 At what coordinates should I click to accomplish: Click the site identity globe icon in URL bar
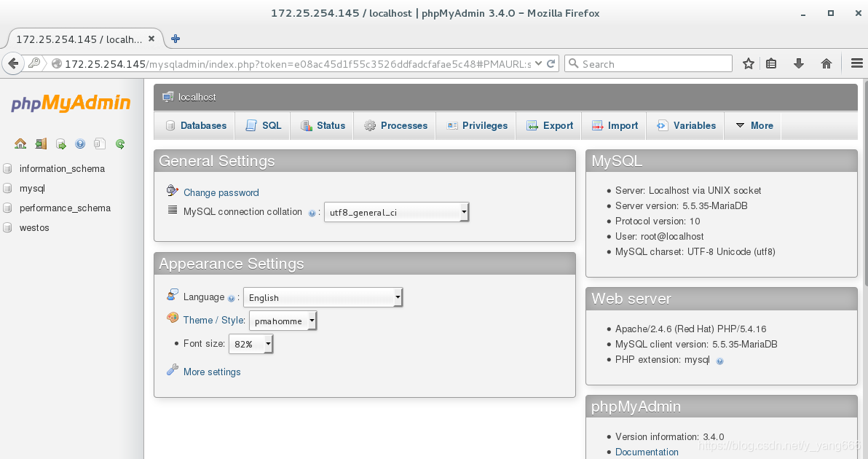pyautogui.click(x=57, y=63)
